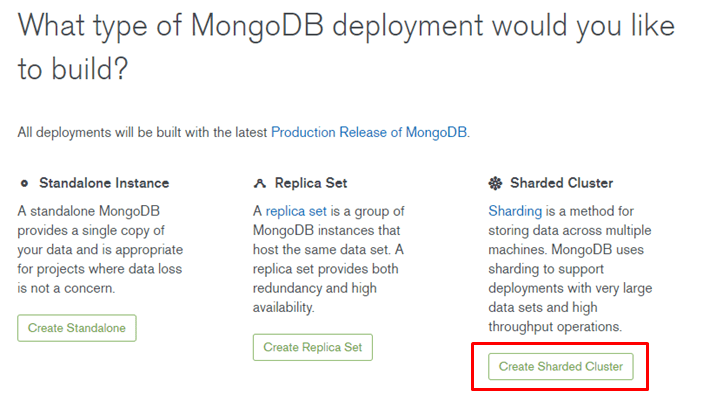Click the 'to build?' line of title
This screenshot has width=706, height=398.
click(x=73, y=69)
